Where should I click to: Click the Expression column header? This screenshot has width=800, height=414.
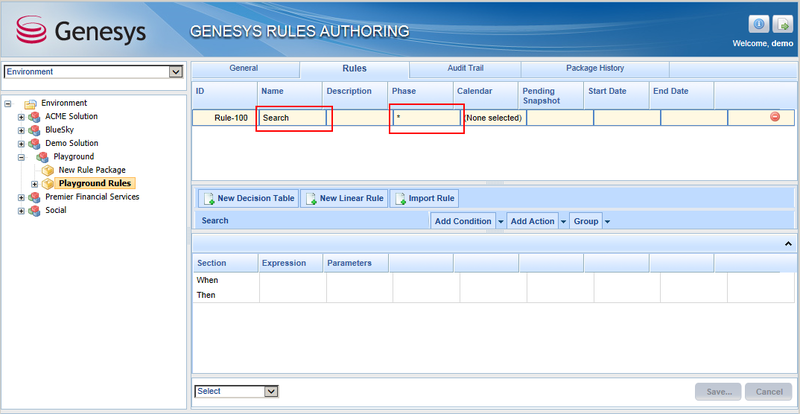tap(290, 263)
